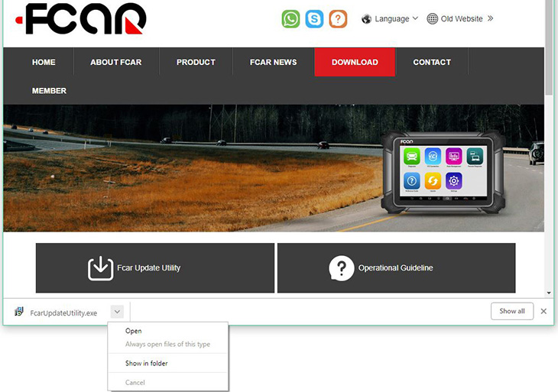This screenshot has height=392, width=558.
Task: Click the orange question mark help icon
Action: click(x=338, y=19)
